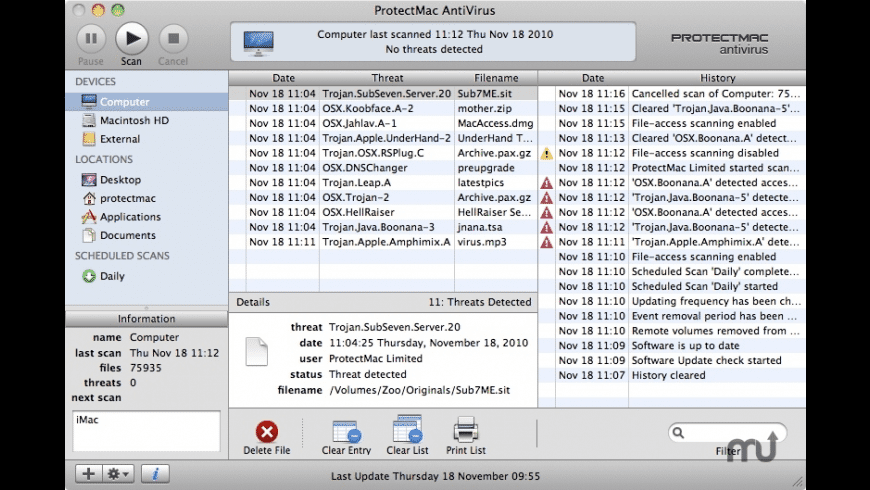Focus the Filter search field

tap(727, 433)
